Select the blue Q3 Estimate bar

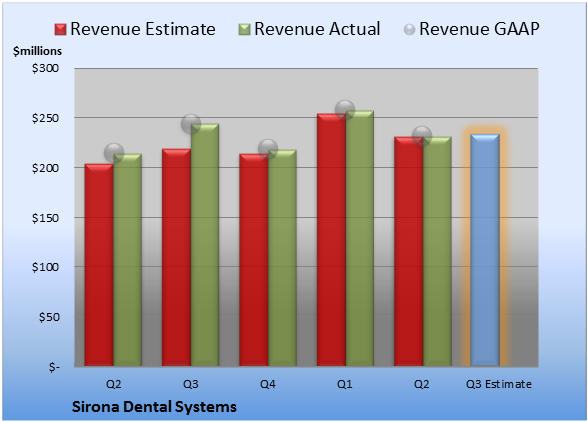pyautogui.click(x=485, y=250)
